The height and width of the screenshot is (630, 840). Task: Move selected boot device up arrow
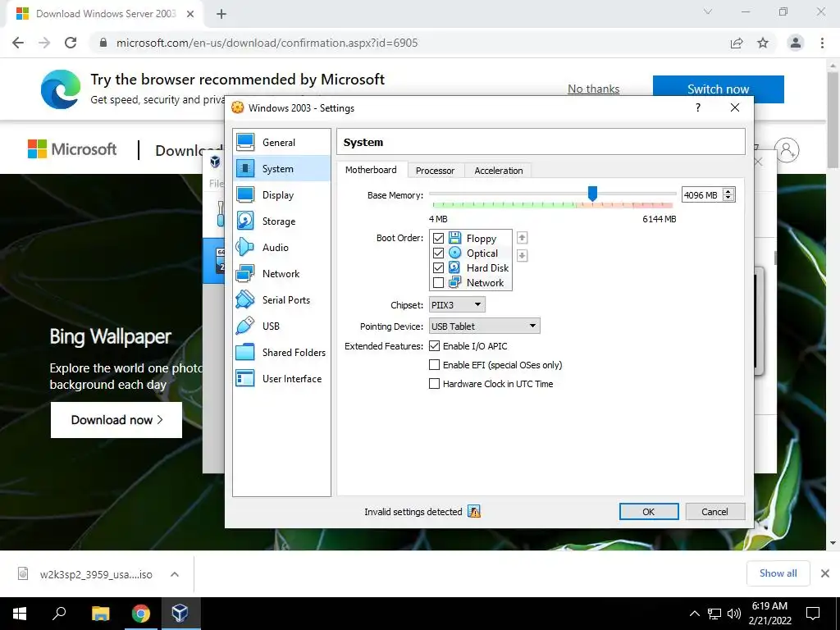click(x=522, y=238)
